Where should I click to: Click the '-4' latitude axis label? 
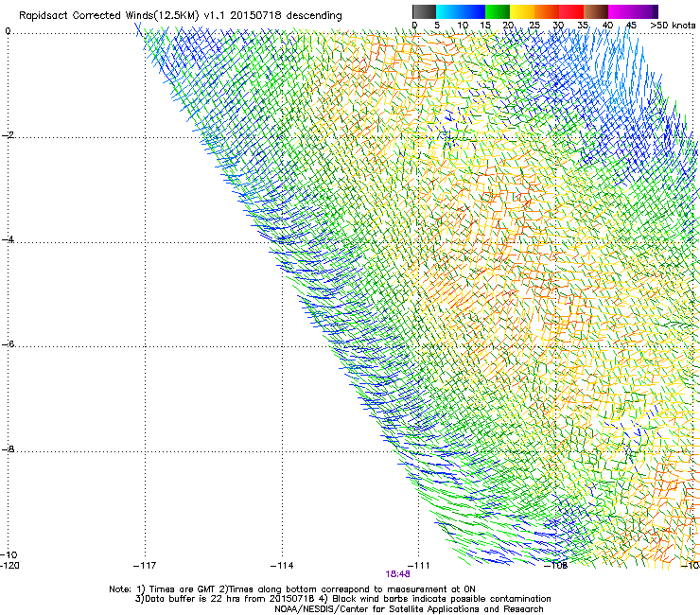(8, 239)
